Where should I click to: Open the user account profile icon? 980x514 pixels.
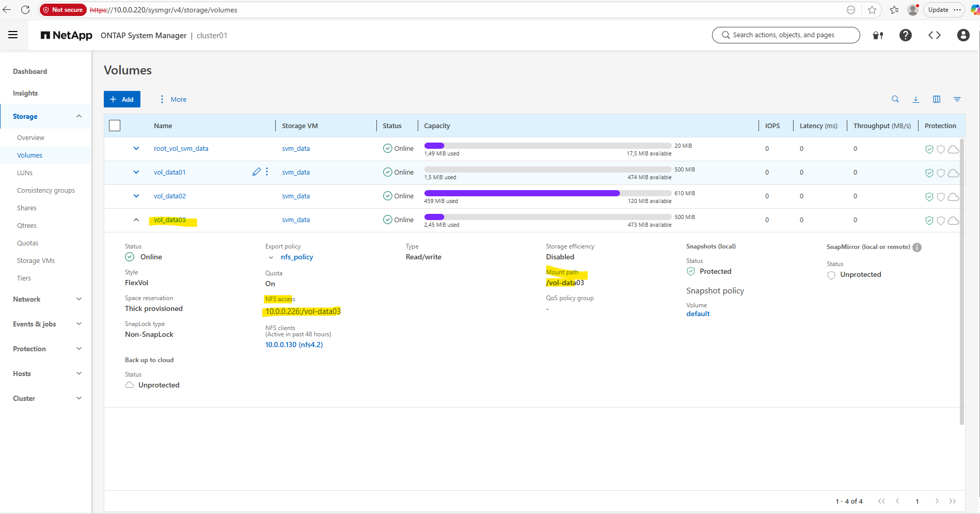point(963,35)
